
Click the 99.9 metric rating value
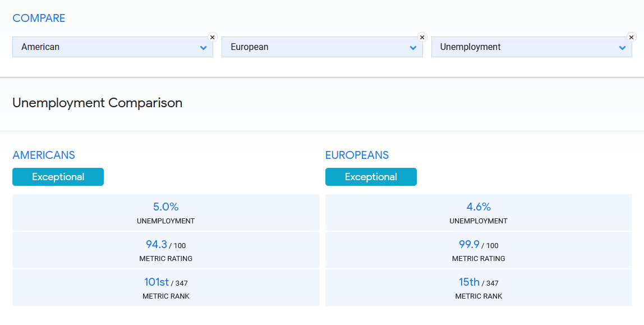[x=470, y=244]
